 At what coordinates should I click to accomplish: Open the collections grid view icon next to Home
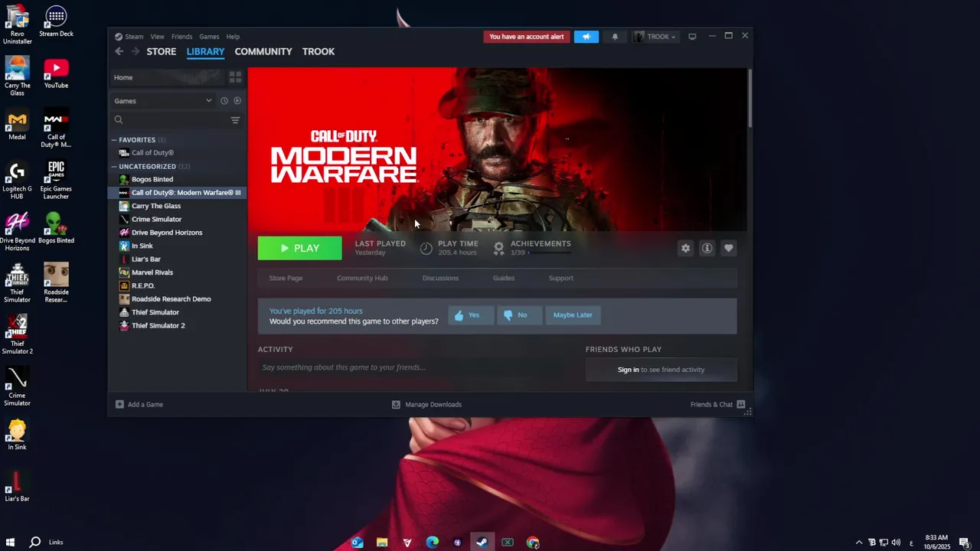235,77
